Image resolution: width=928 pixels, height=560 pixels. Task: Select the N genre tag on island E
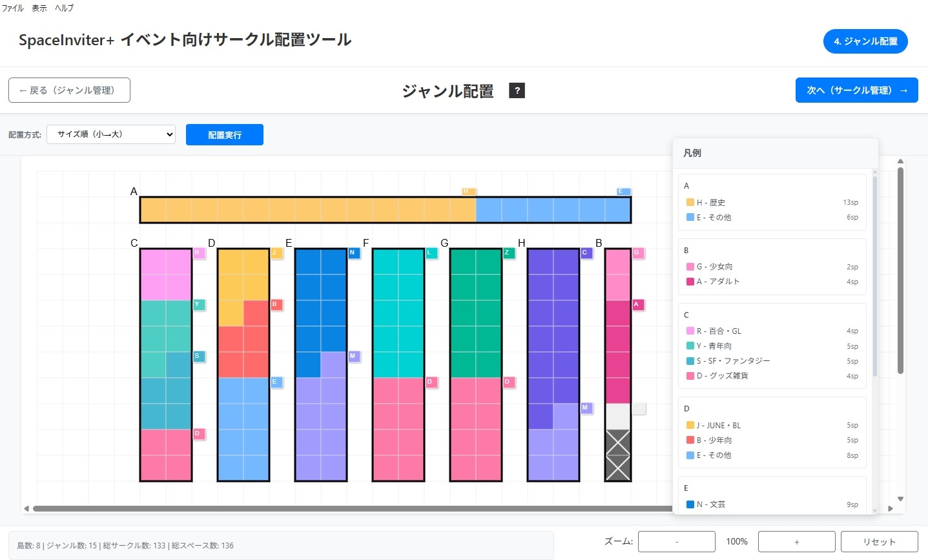(x=353, y=253)
